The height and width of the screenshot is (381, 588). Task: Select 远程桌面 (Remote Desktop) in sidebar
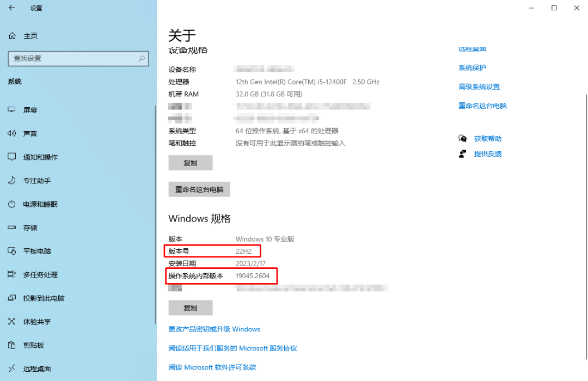click(35, 368)
